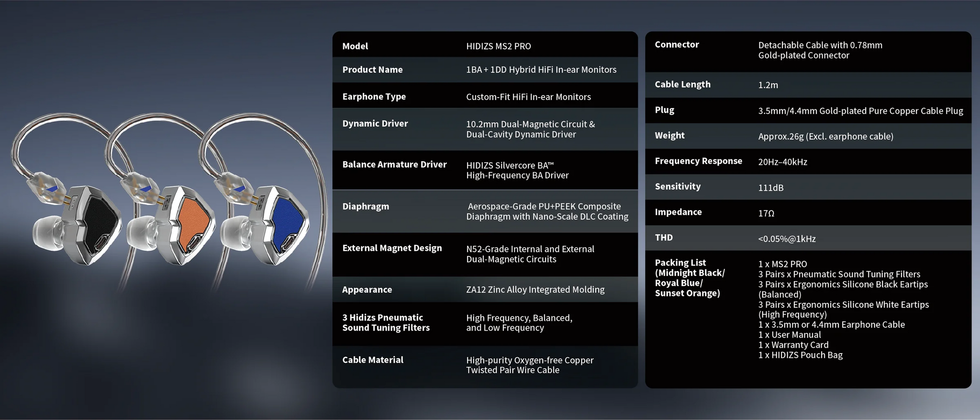Select 'ZA12 Zinc Alloy Integrated Molding' text

pyautogui.click(x=535, y=290)
